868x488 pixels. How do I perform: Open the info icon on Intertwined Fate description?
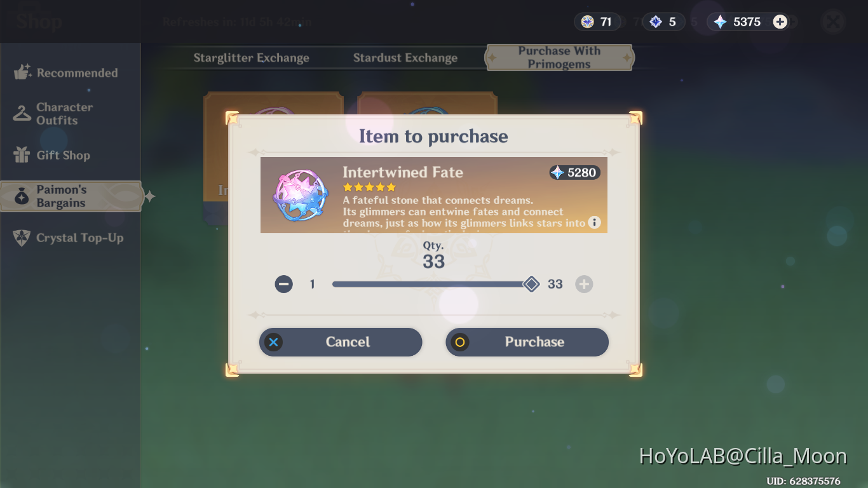594,222
